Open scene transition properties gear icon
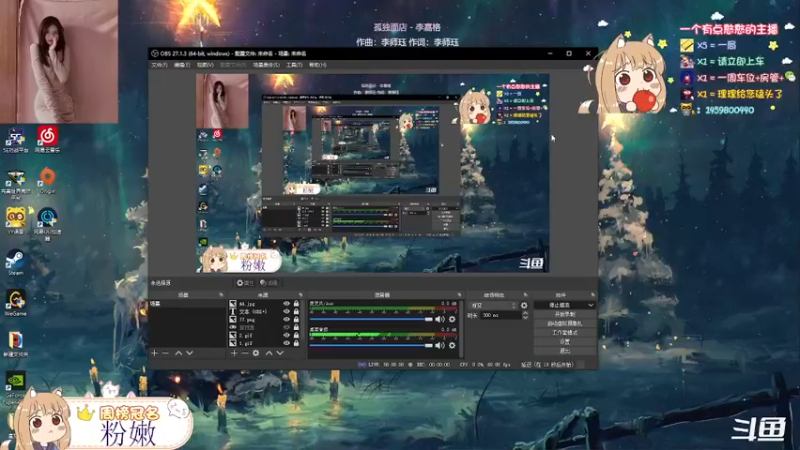 [x=524, y=305]
